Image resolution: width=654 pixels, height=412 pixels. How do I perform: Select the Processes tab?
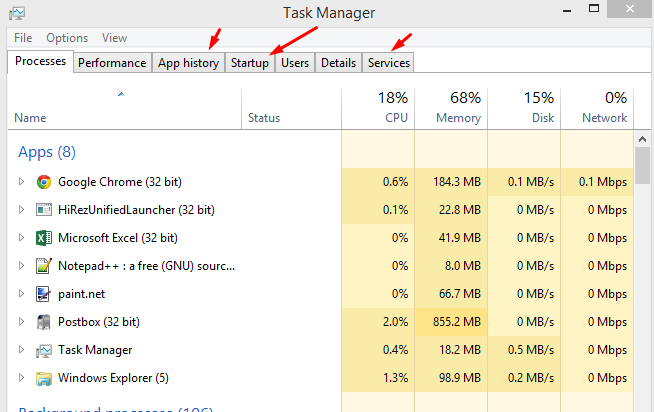[40, 61]
